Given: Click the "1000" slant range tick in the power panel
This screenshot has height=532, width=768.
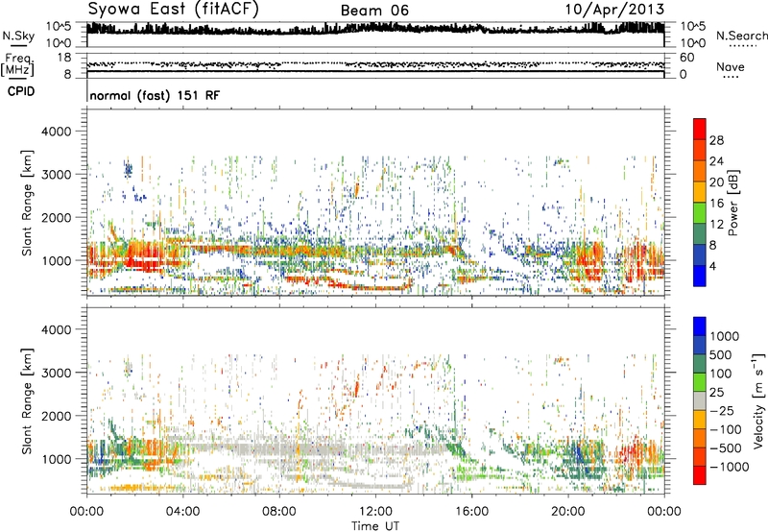Looking at the screenshot, I should 57,260.
